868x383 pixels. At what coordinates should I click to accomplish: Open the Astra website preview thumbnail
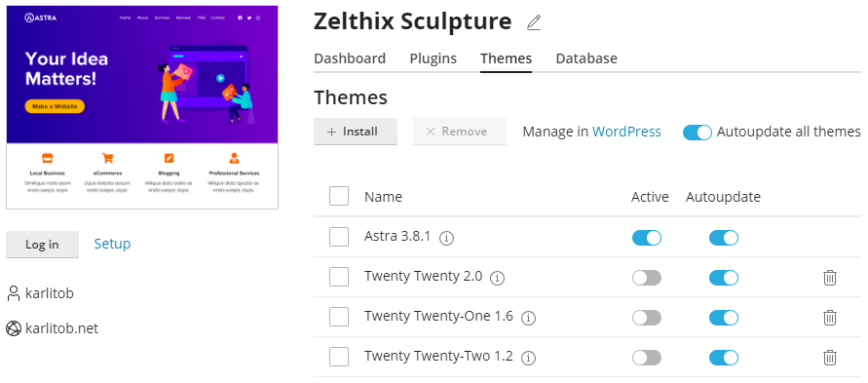coord(142,107)
